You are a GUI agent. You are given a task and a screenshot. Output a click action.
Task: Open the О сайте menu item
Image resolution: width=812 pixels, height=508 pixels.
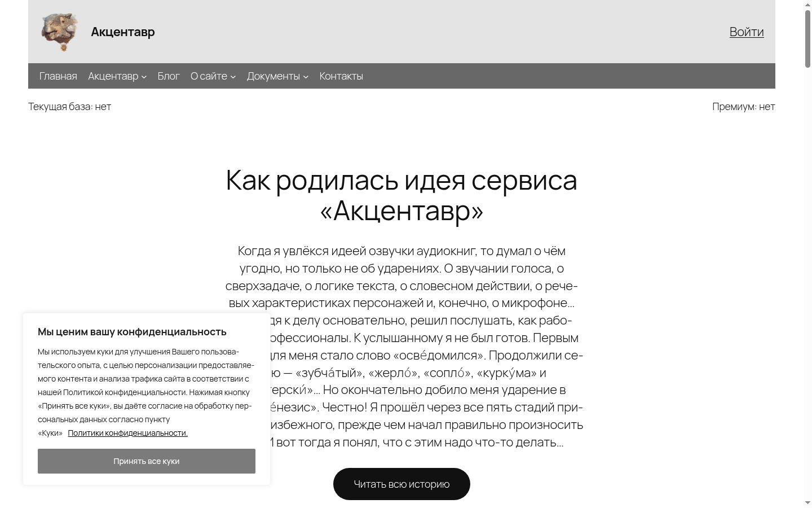point(209,76)
